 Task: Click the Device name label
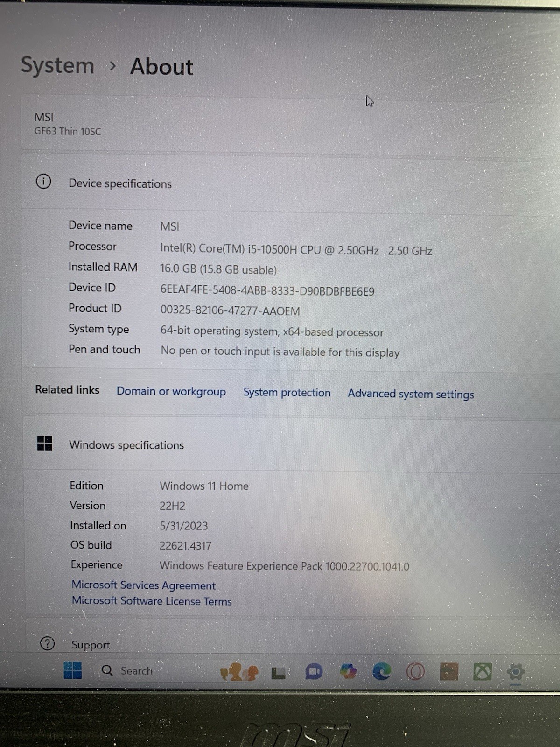tap(100, 226)
